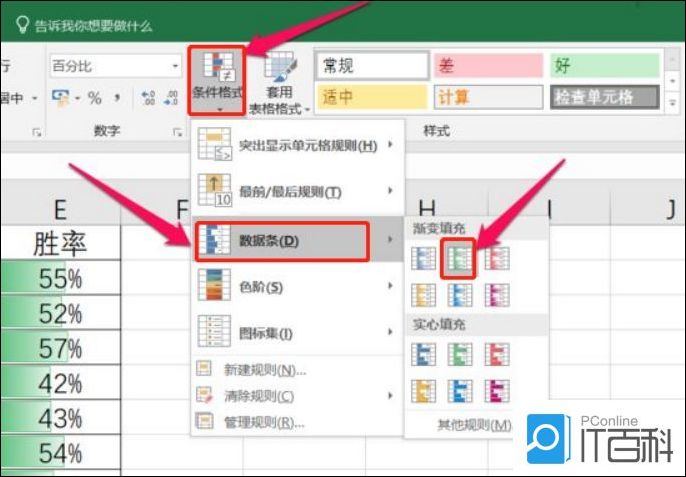Viewport: 686px width, 477px height.
Task: Select the cell showing 42%
Action: [61, 382]
